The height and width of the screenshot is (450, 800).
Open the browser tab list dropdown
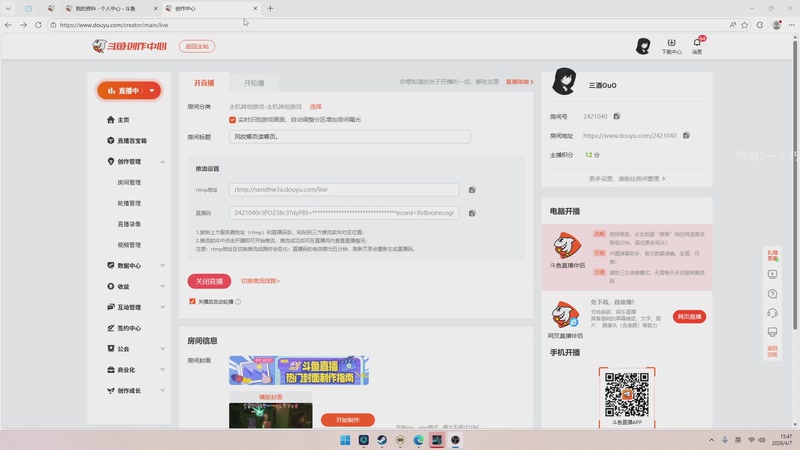[8, 8]
